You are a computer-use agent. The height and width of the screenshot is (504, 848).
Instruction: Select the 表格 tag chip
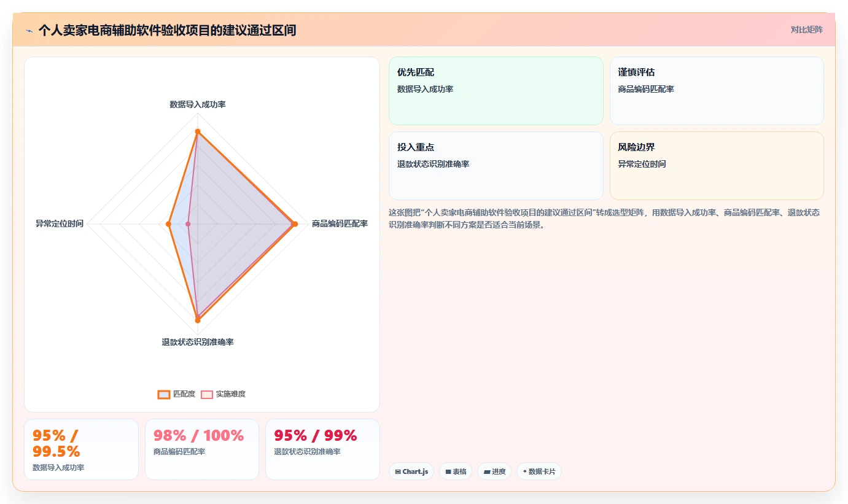click(x=456, y=471)
